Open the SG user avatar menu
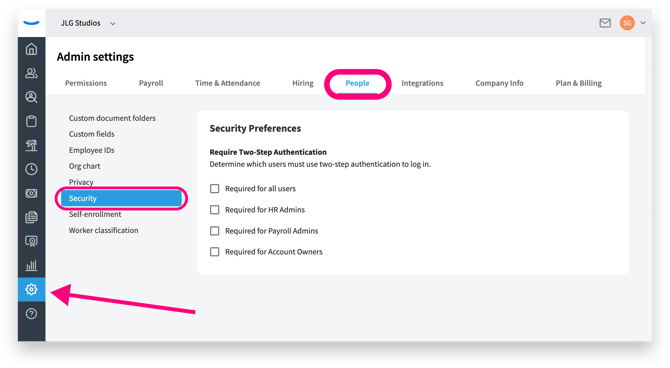The image size is (670, 368). pos(627,23)
